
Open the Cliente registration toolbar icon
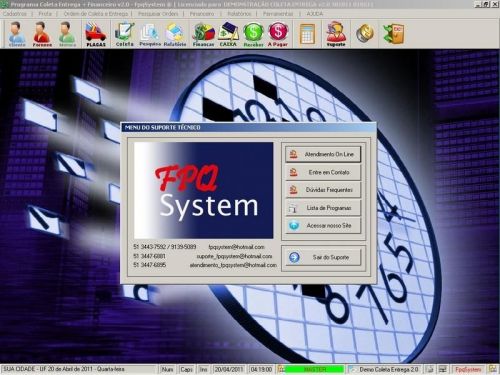[x=17, y=34]
